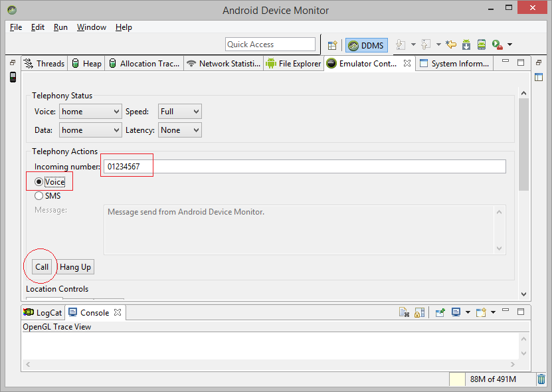Click the panel layout icon in right sidebar
552x392 pixels.
point(539,77)
